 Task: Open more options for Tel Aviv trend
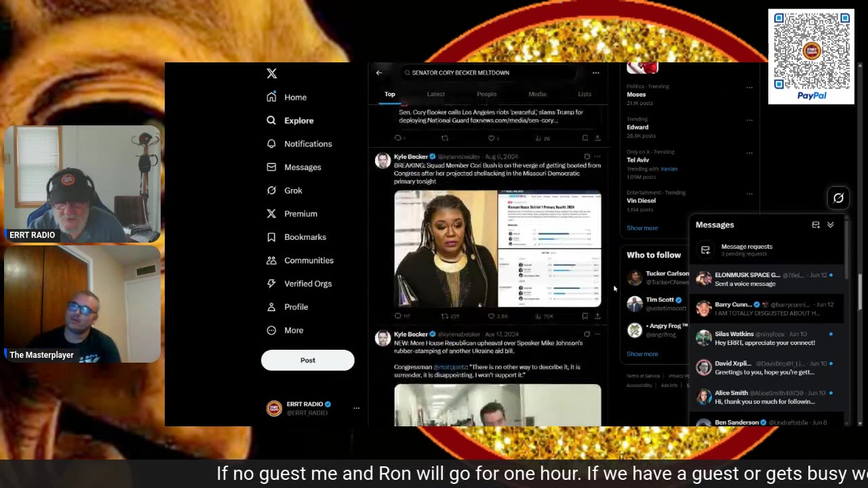[749, 153]
